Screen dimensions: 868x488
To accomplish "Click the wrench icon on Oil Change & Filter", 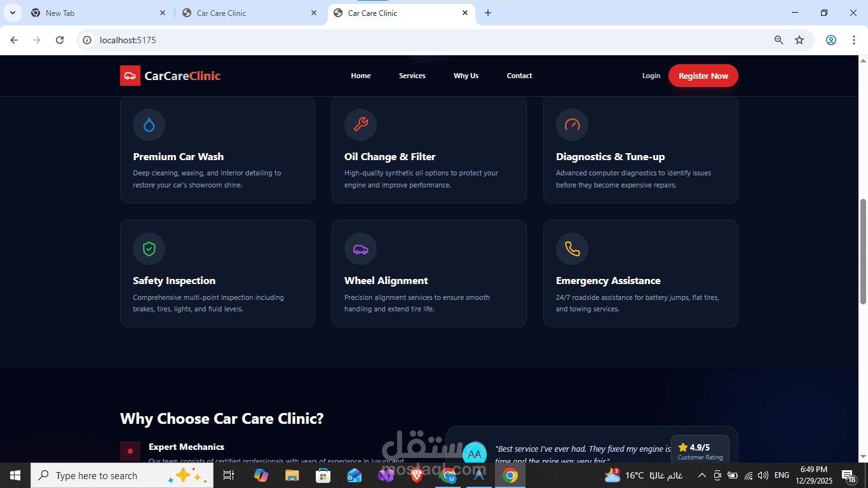I will tap(360, 125).
